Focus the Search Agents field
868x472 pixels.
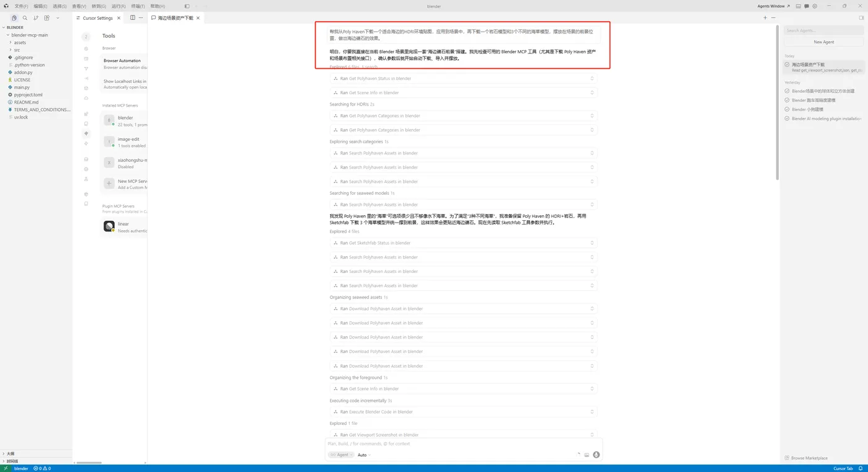coord(824,30)
